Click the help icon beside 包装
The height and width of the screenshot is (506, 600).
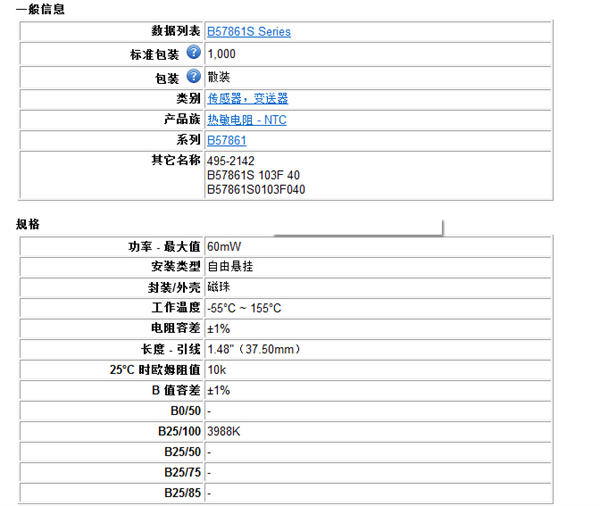[x=194, y=76]
